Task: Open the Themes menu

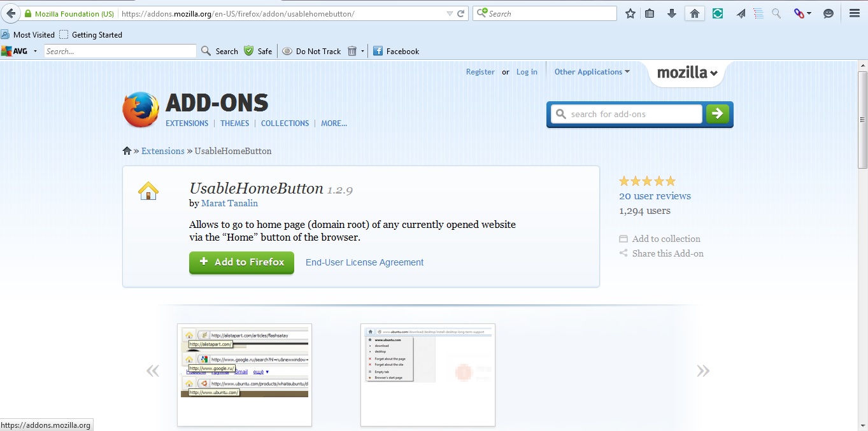Action: point(235,124)
